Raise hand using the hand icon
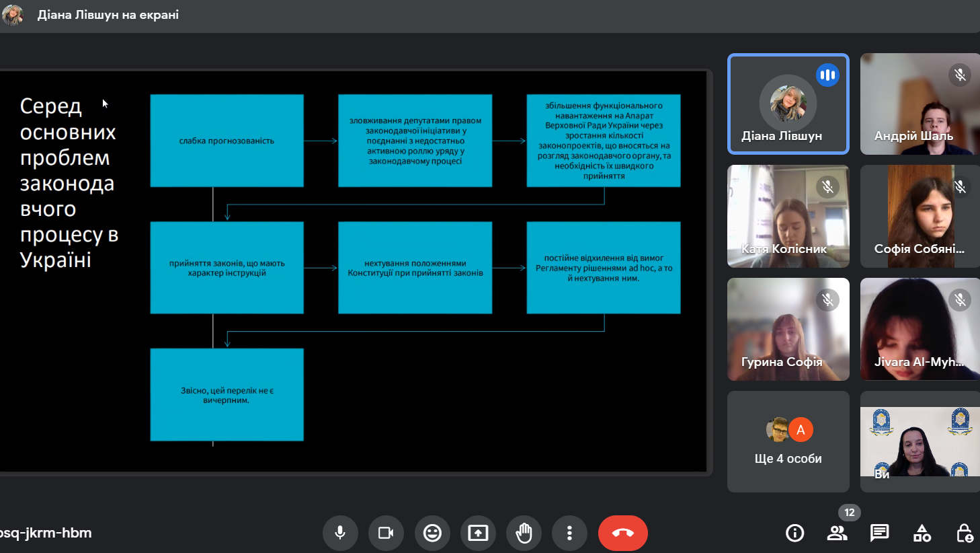Image resolution: width=980 pixels, height=553 pixels. (x=524, y=533)
